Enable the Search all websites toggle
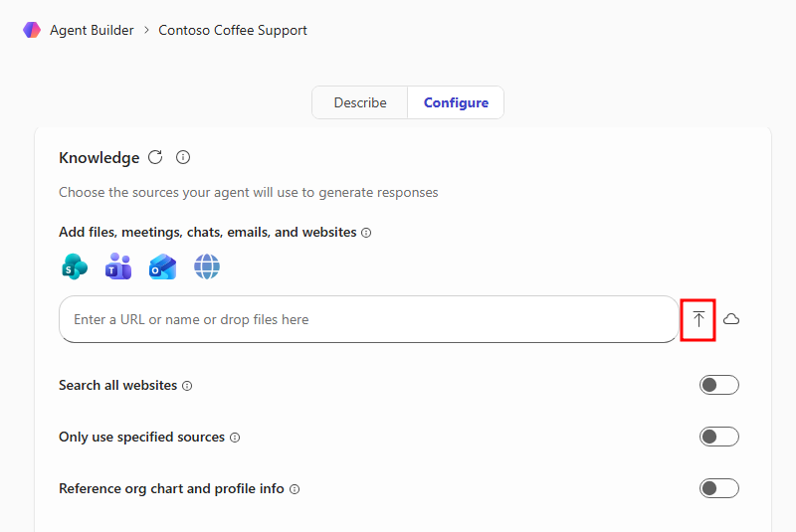Image resolution: width=796 pixels, height=532 pixels. 718,385
